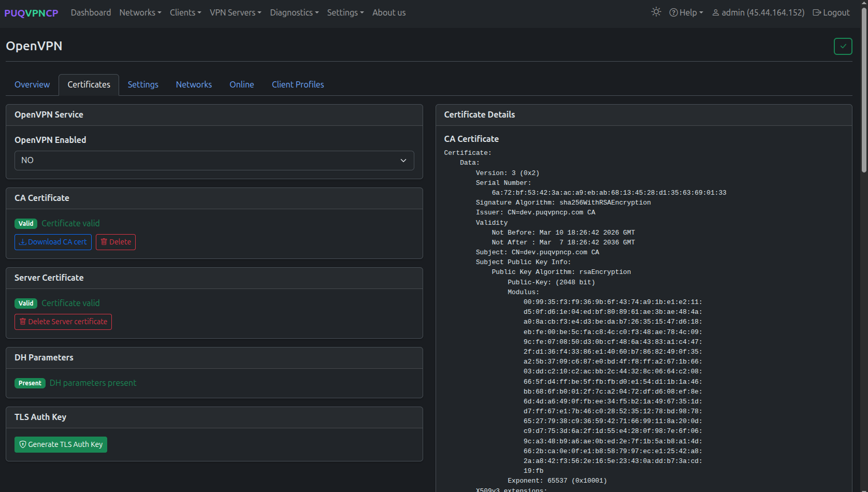Open the About us page

[389, 12]
